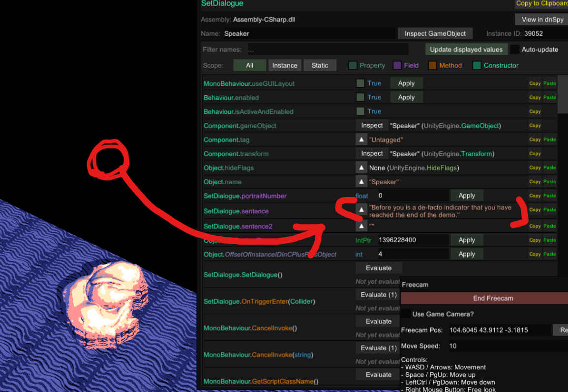Image resolution: width=568 pixels, height=392 pixels.
Task: Click the View in dnSpy button
Action: pos(541,20)
